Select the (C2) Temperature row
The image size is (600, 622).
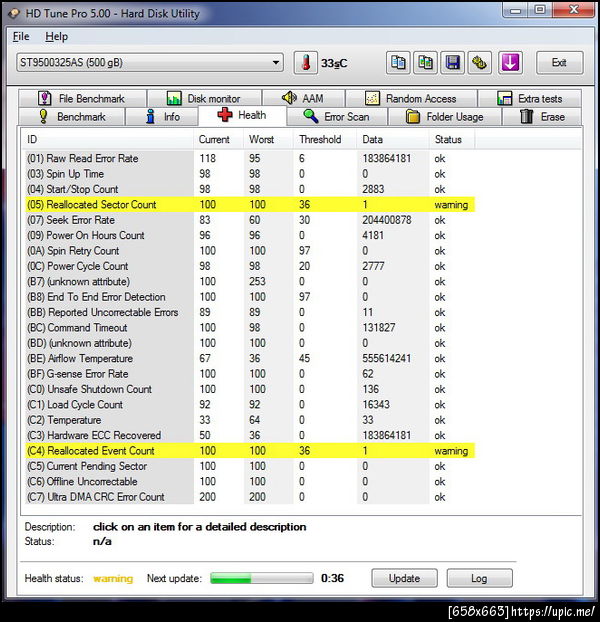click(250, 420)
